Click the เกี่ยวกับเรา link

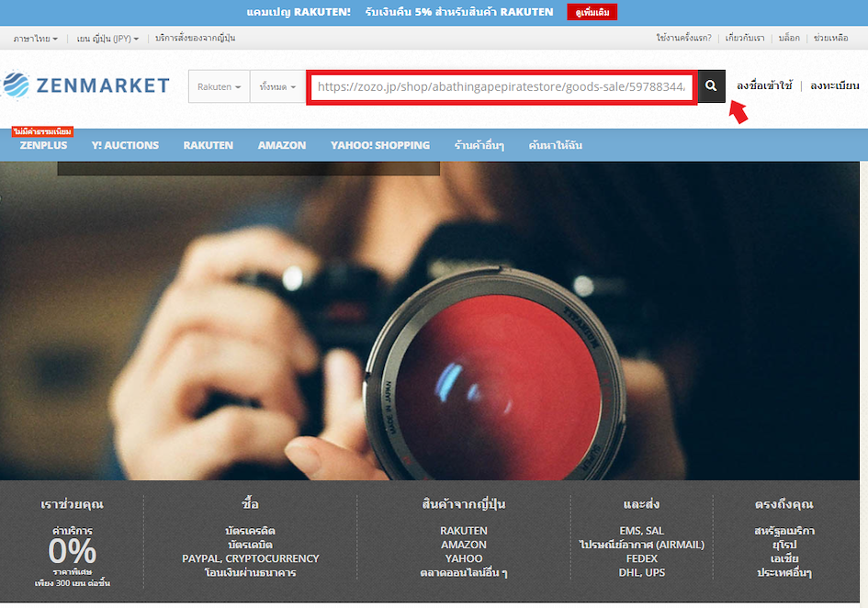click(x=745, y=39)
